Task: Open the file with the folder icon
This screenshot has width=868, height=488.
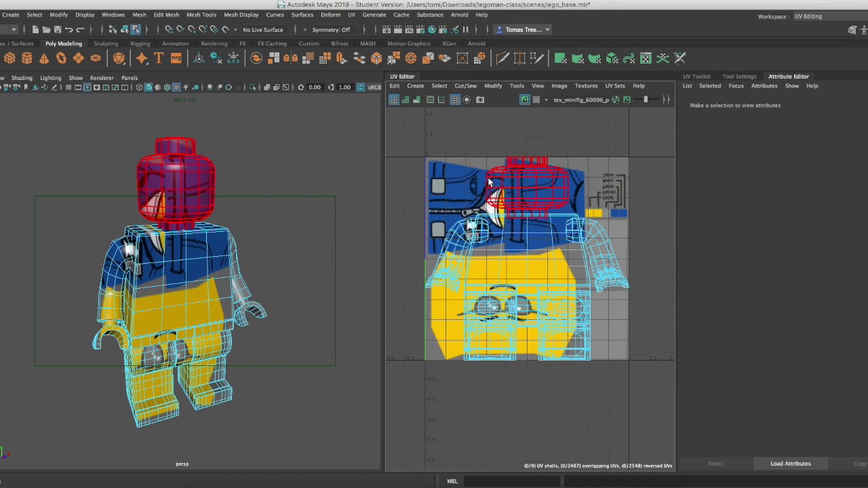Action: point(47,30)
